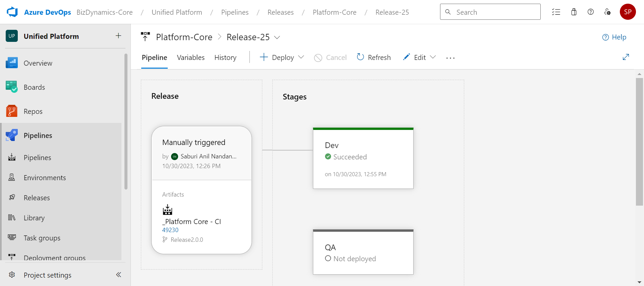Switch to the History tab
The height and width of the screenshot is (286, 644).
tap(225, 58)
